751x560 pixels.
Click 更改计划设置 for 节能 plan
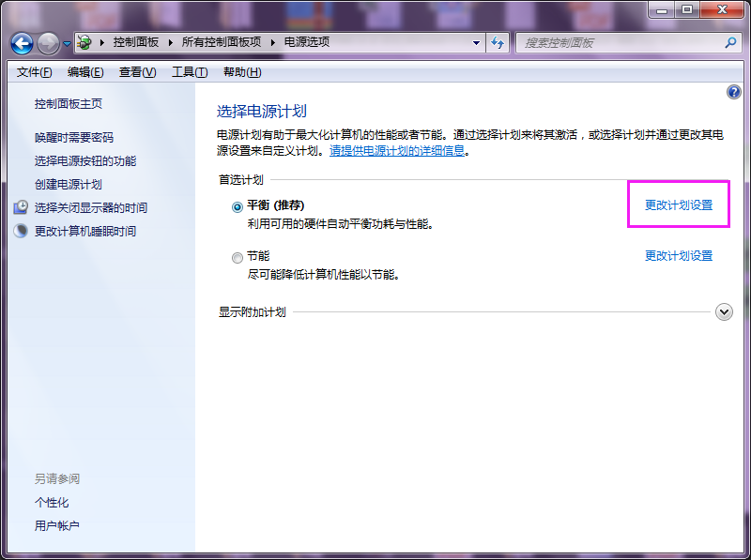pos(679,255)
